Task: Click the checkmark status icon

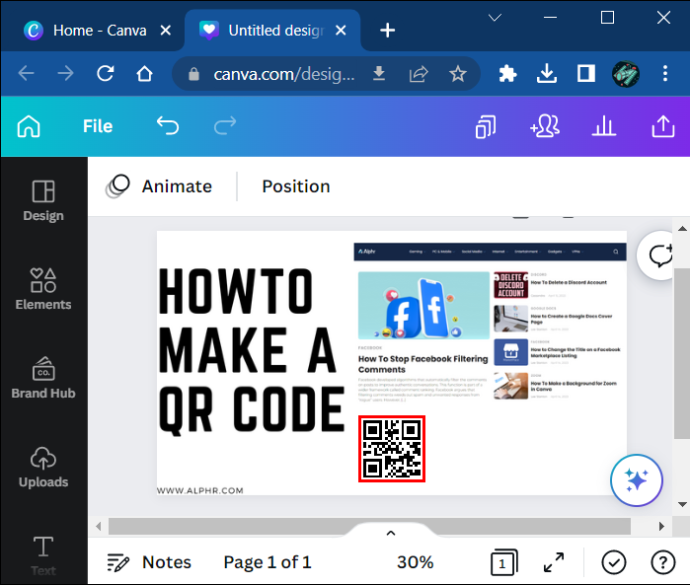Action: point(614,562)
